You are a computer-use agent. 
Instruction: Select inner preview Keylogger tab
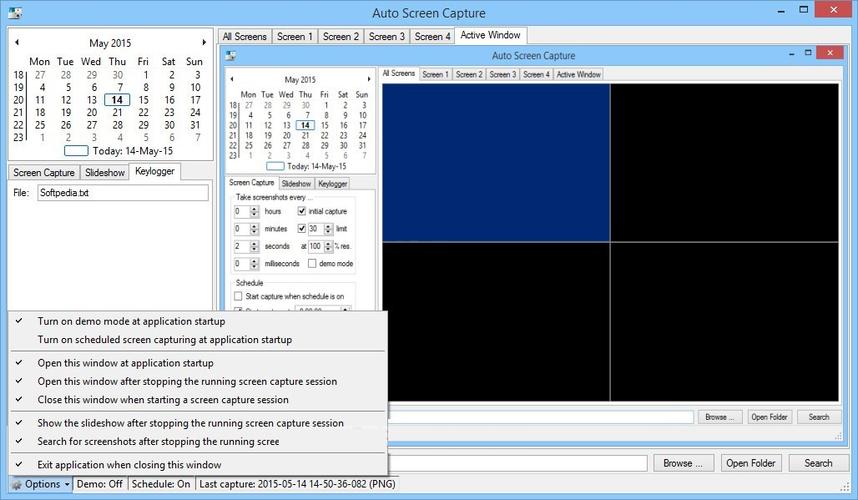pyautogui.click(x=333, y=184)
